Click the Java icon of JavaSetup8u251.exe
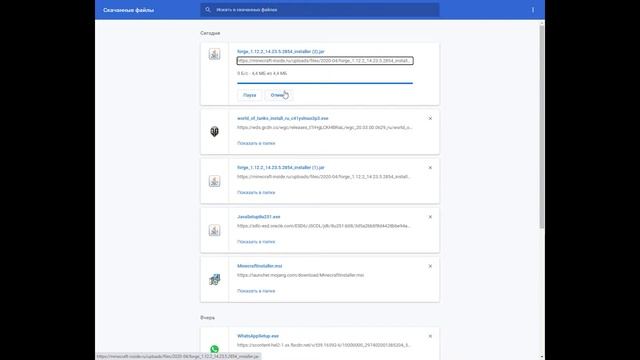The width and height of the screenshot is (640, 360). pos(214,230)
